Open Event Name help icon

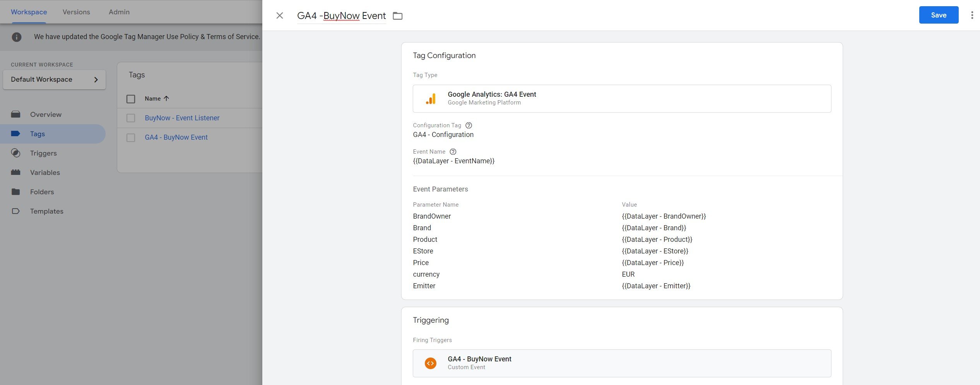coord(453,152)
